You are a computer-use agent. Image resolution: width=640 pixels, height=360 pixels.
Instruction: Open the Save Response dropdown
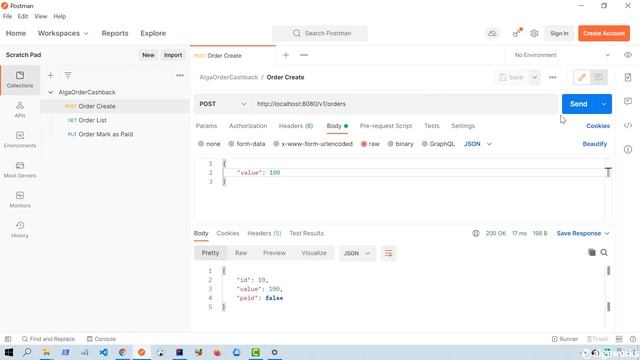583,233
